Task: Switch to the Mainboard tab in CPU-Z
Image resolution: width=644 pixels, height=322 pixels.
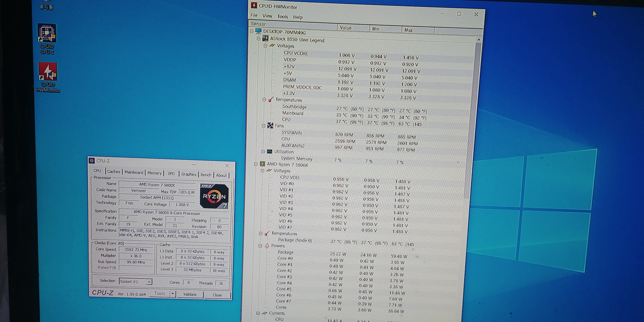Action: pyautogui.click(x=134, y=172)
